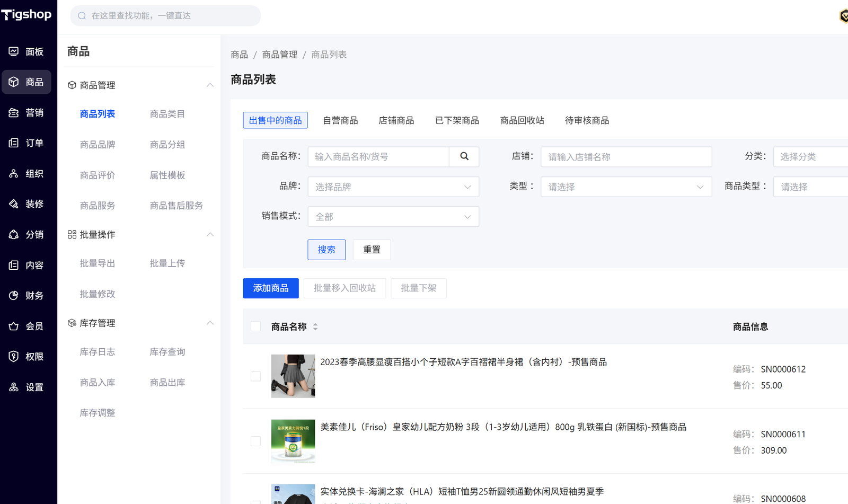
Task: Check the box for the 百褶裙 skirt product
Action: coord(255,376)
